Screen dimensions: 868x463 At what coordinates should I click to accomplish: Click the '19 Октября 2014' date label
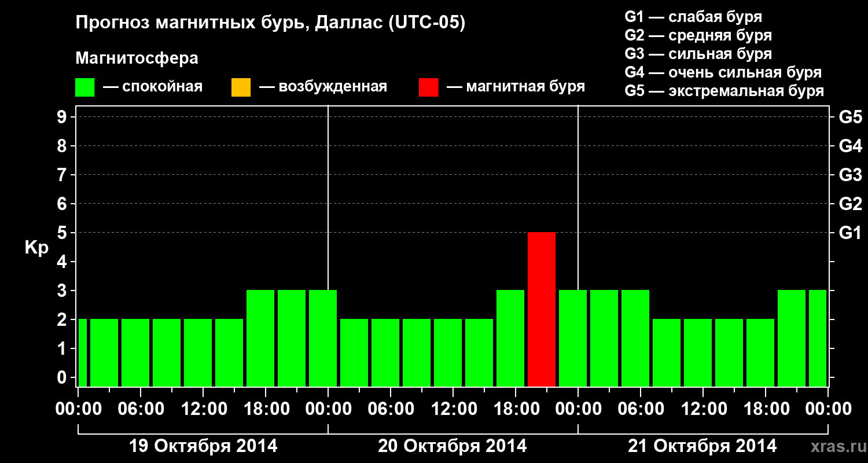[x=203, y=446]
